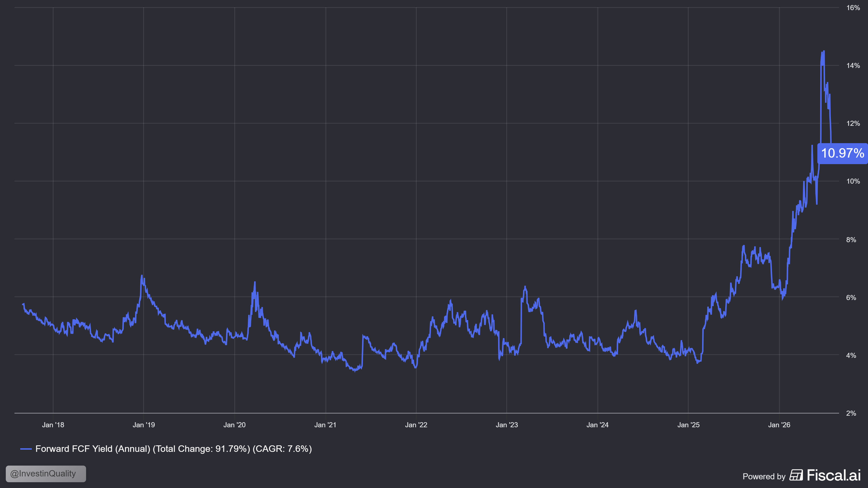
Task: Select the Jan '26 axis label
Action: (x=779, y=425)
